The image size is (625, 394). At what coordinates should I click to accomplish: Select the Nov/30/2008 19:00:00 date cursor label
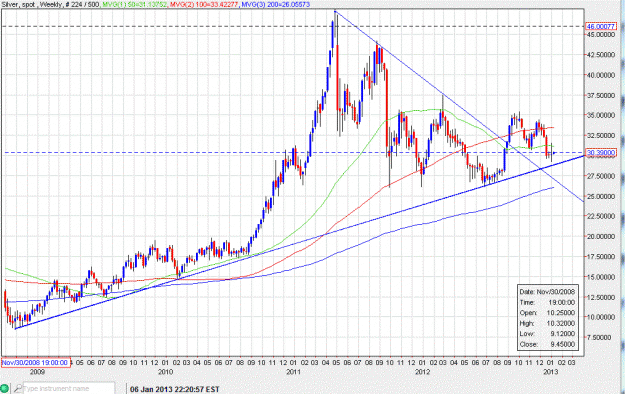35,362
